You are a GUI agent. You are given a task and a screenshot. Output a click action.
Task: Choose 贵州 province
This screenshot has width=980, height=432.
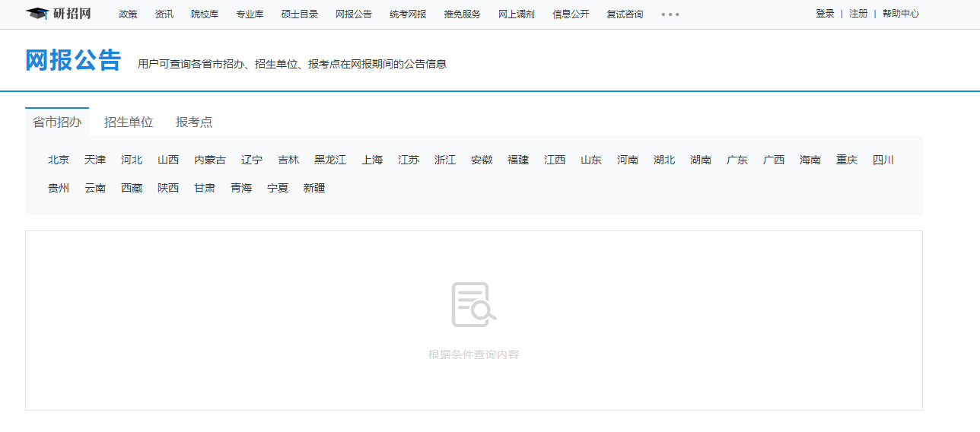point(59,188)
